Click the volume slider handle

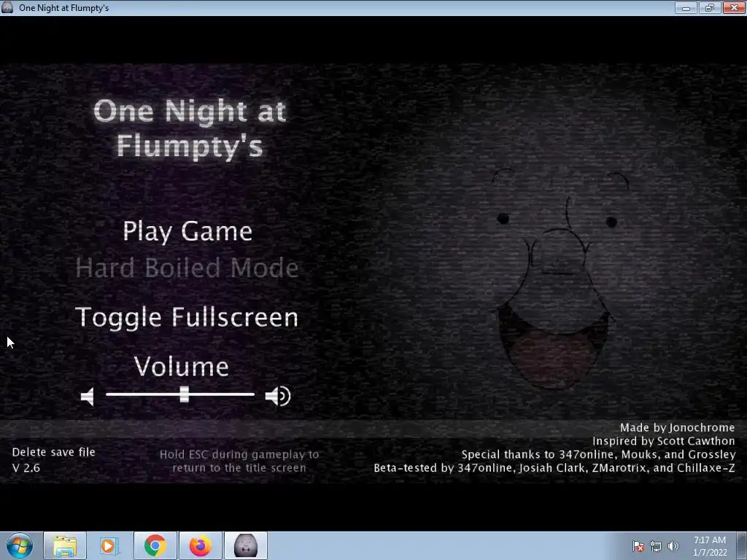click(x=185, y=394)
